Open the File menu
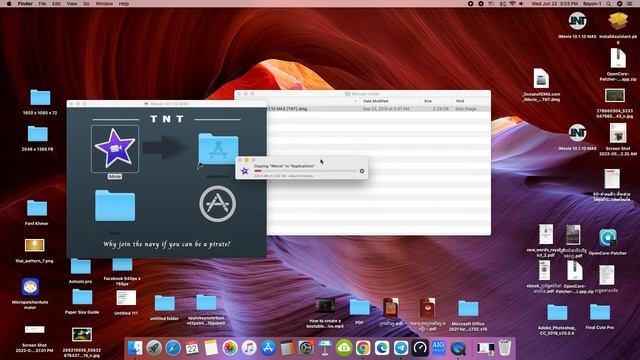Screen dimensions: 640x360 [42, 4]
